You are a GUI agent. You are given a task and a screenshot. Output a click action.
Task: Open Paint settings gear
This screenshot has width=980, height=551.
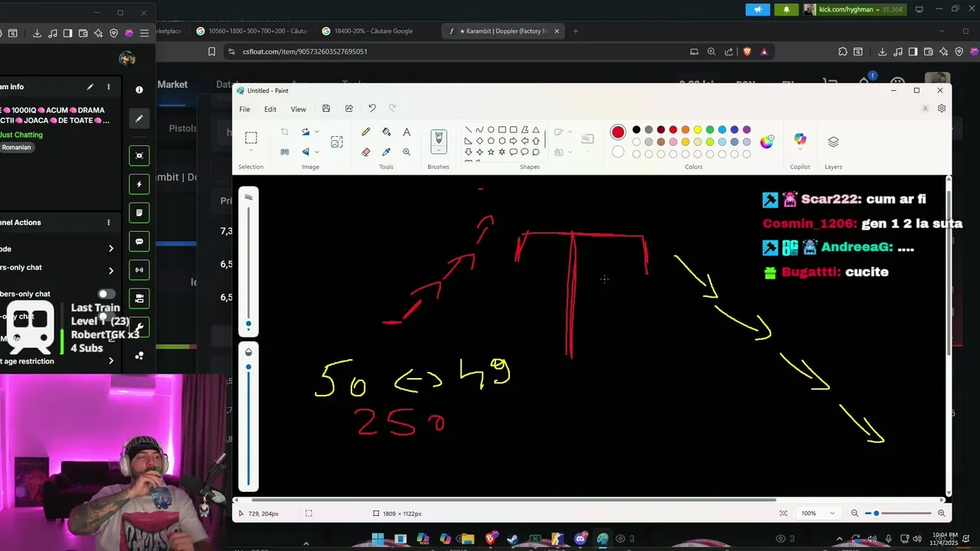942,109
